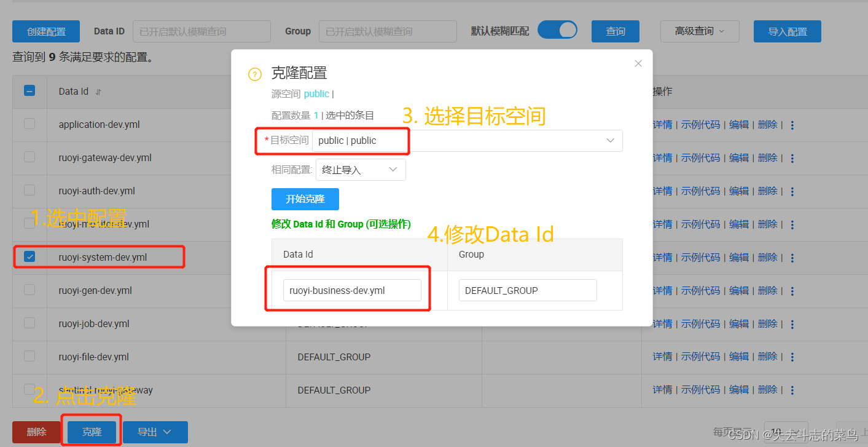The height and width of the screenshot is (447, 868).
Task: Click the 克隆 button at bottom
Action: 92,432
